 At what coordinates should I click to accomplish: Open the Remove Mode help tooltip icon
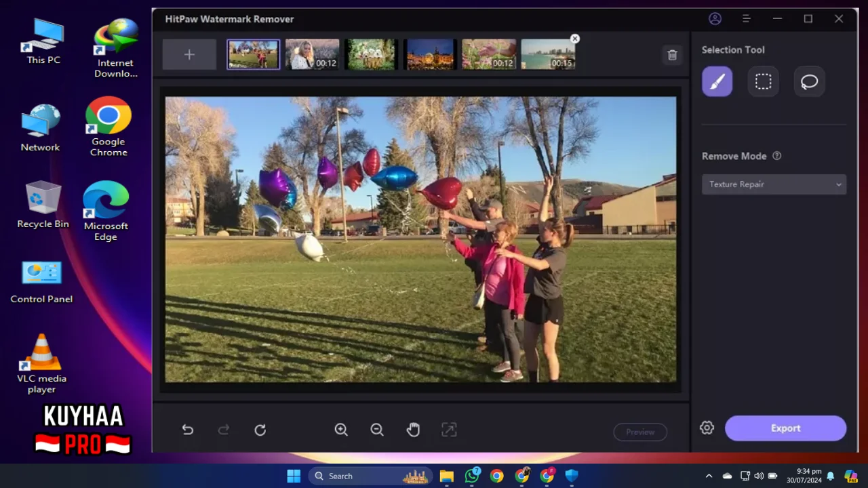pos(777,156)
